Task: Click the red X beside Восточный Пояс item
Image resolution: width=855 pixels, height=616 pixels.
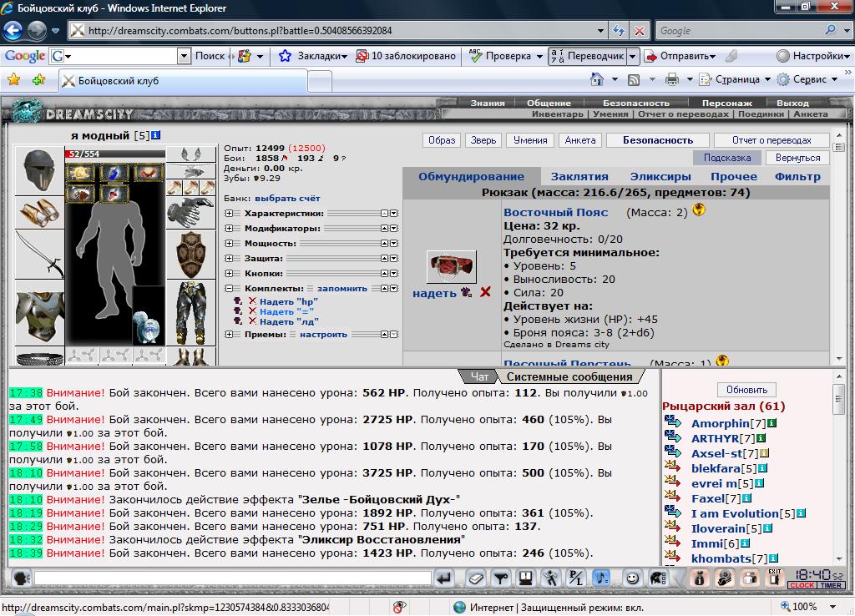Action: (x=485, y=292)
